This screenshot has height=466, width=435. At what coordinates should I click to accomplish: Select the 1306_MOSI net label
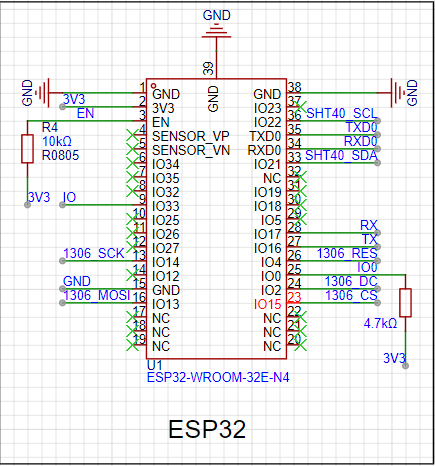[97, 295]
